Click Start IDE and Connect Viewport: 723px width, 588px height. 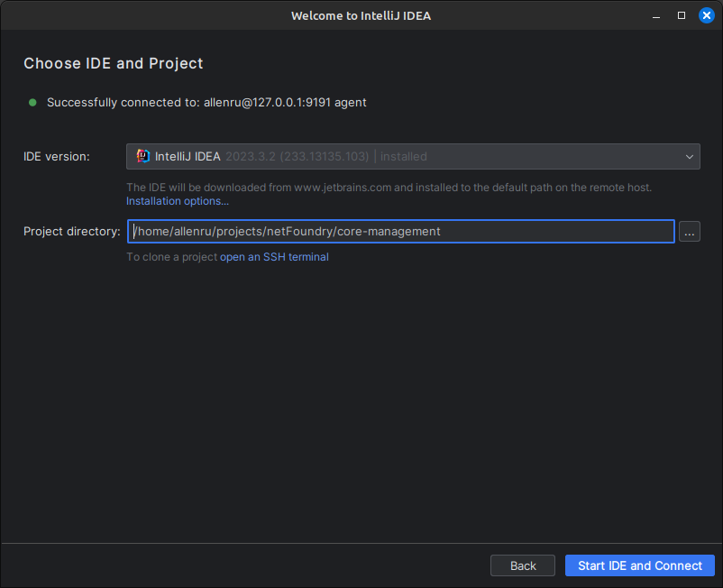pyautogui.click(x=639, y=565)
